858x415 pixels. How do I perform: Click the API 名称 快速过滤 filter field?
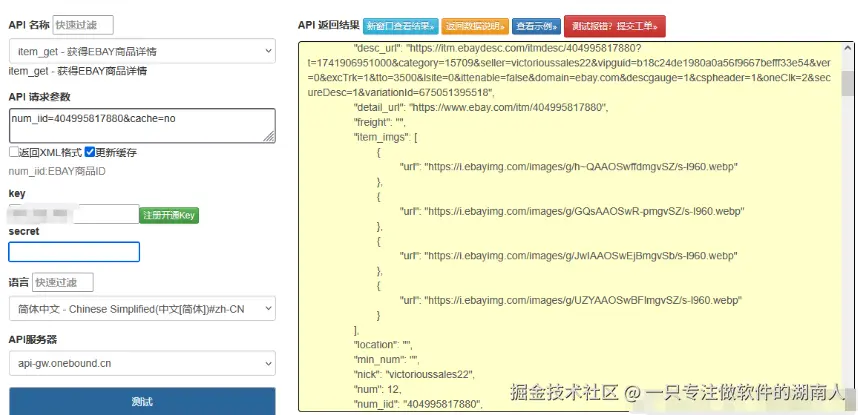83,25
